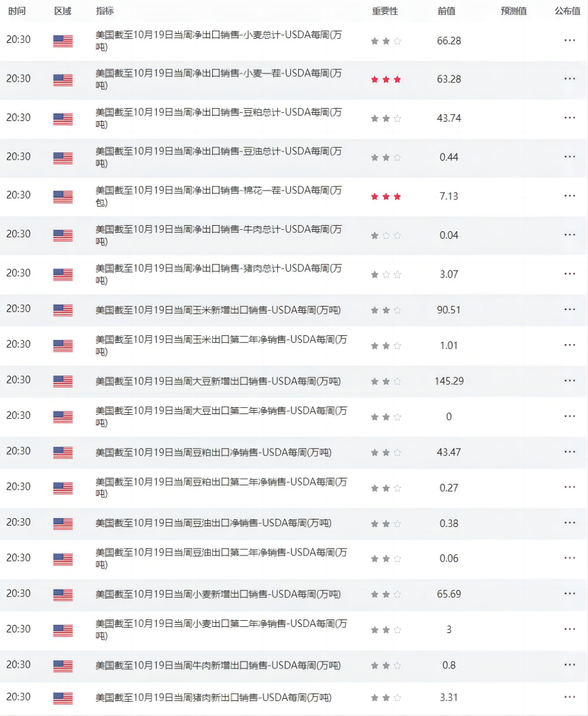Select previous value 65.69
The width and height of the screenshot is (588, 716).
click(x=449, y=594)
